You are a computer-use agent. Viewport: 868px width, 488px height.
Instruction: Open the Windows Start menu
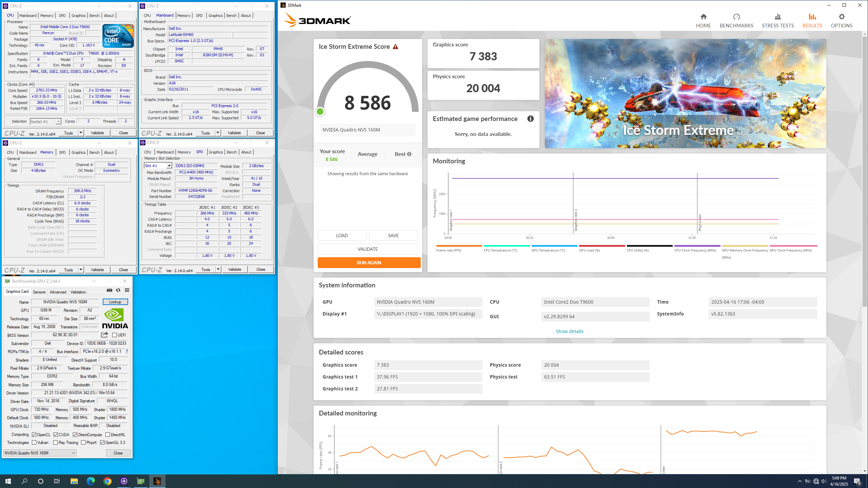[x=8, y=481]
